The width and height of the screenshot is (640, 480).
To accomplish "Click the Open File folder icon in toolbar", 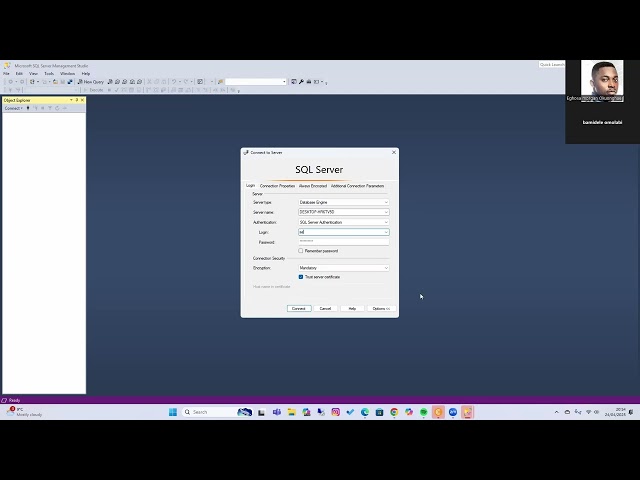I will (x=56, y=82).
